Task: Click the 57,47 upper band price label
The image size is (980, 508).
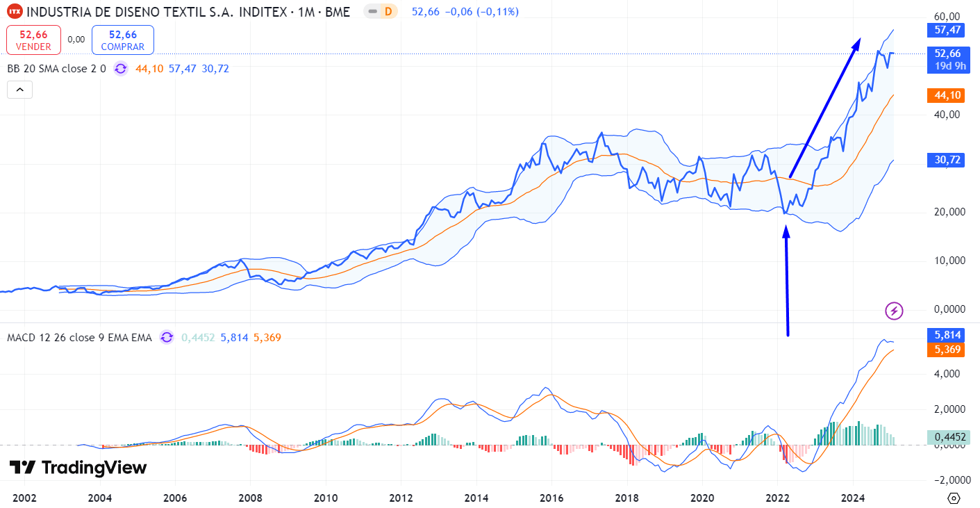Action: [x=947, y=30]
